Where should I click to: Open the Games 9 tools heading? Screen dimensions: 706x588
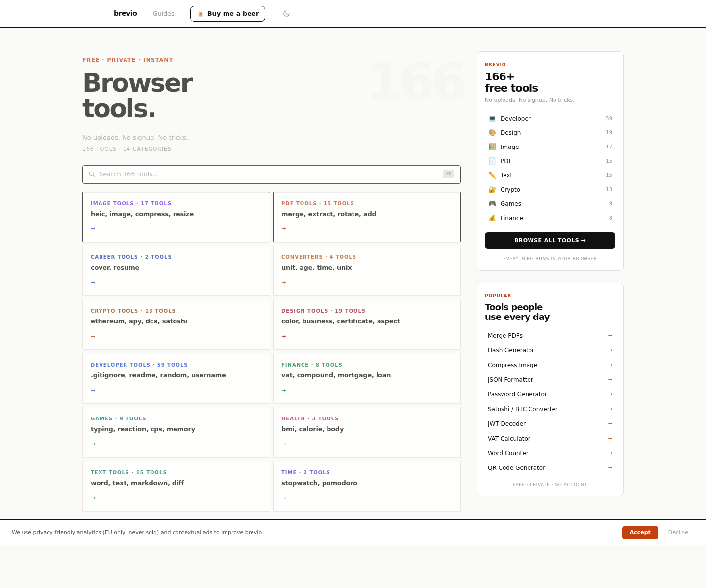118,418
